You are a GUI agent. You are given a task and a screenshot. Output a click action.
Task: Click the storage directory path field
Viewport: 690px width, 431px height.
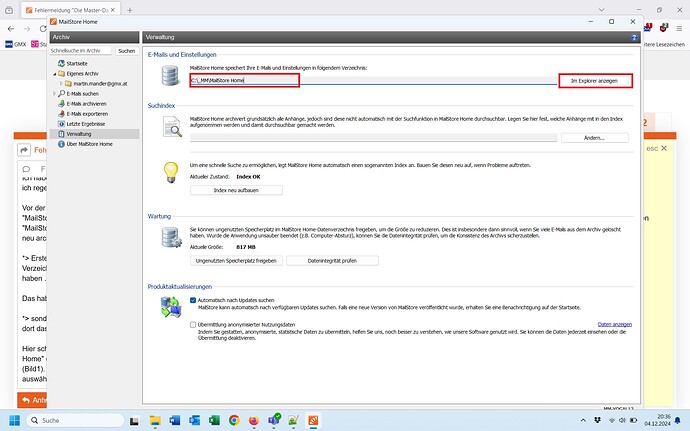(x=374, y=81)
